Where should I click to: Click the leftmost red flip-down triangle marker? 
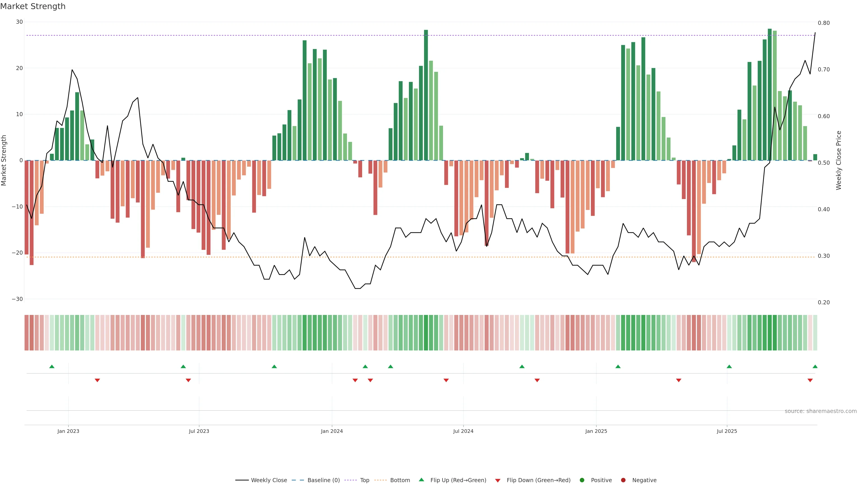(x=97, y=380)
